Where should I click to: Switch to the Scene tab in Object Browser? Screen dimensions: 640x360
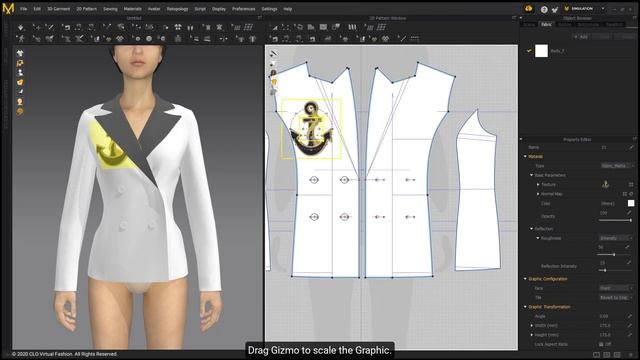click(x=529, y=24)
